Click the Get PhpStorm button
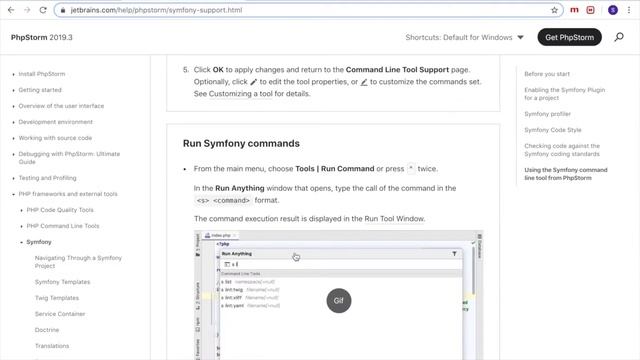This screenshot has height=360, width=640. click(x=569, y=37)
